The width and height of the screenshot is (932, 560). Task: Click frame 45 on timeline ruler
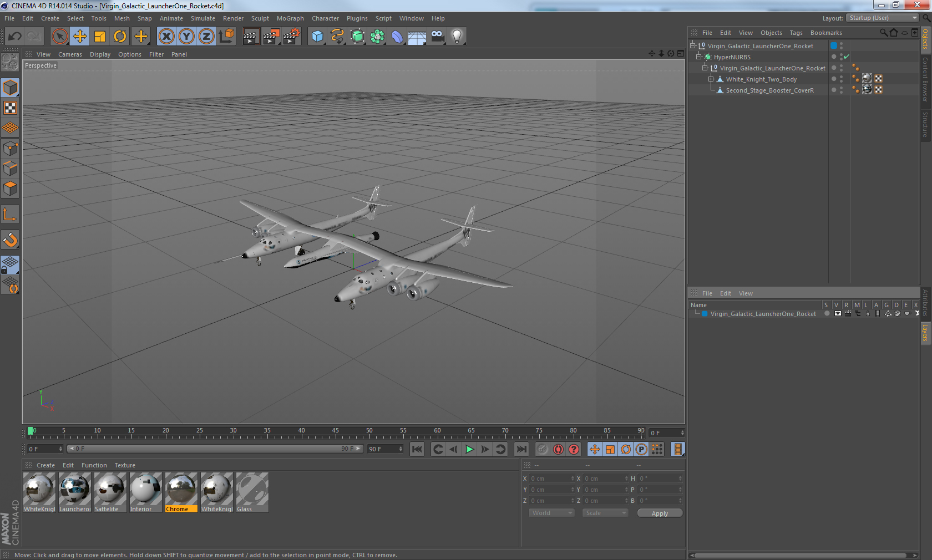click(336, 431)
